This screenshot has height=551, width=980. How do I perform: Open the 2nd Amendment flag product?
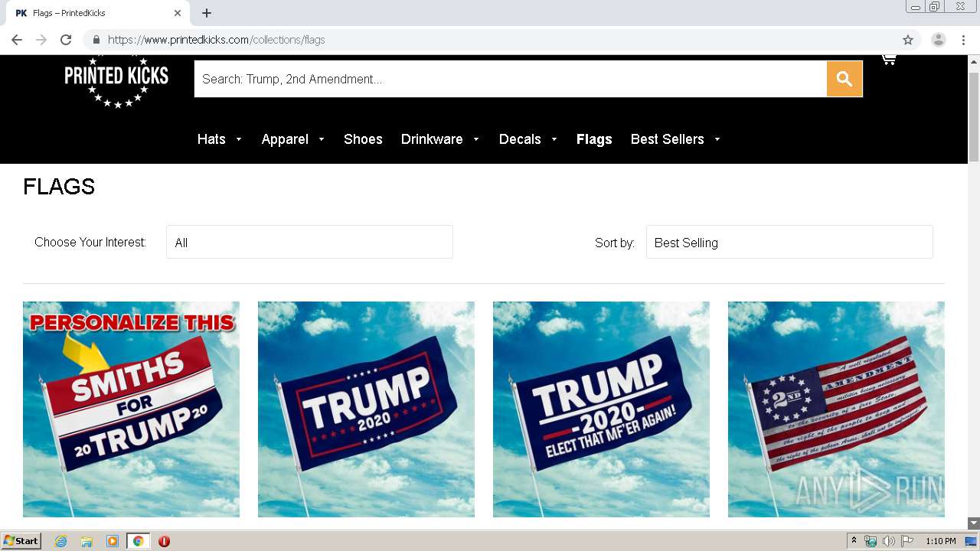pyautogui.click(x=836, y=409)
